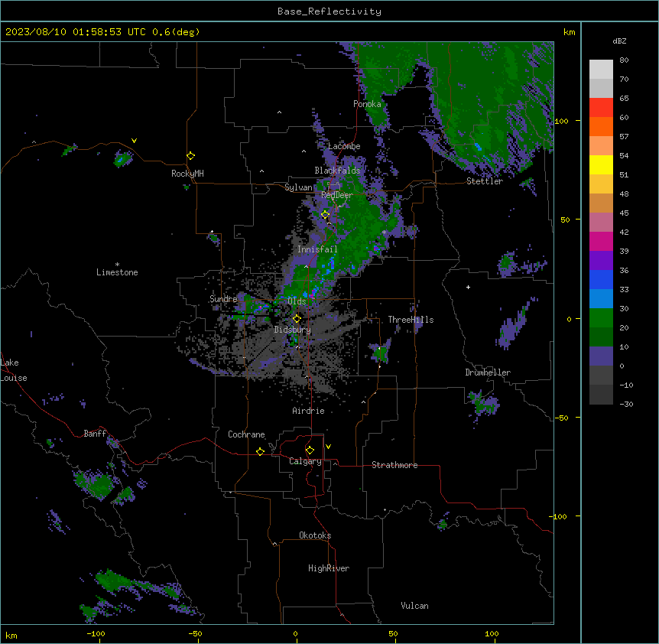Click the Blackfalds city label

337,171
